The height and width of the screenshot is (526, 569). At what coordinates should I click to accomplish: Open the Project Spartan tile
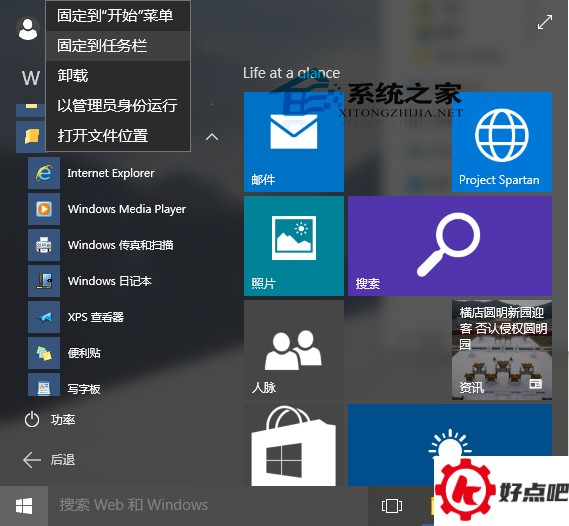pyautogui.click(x=502, y=142)
